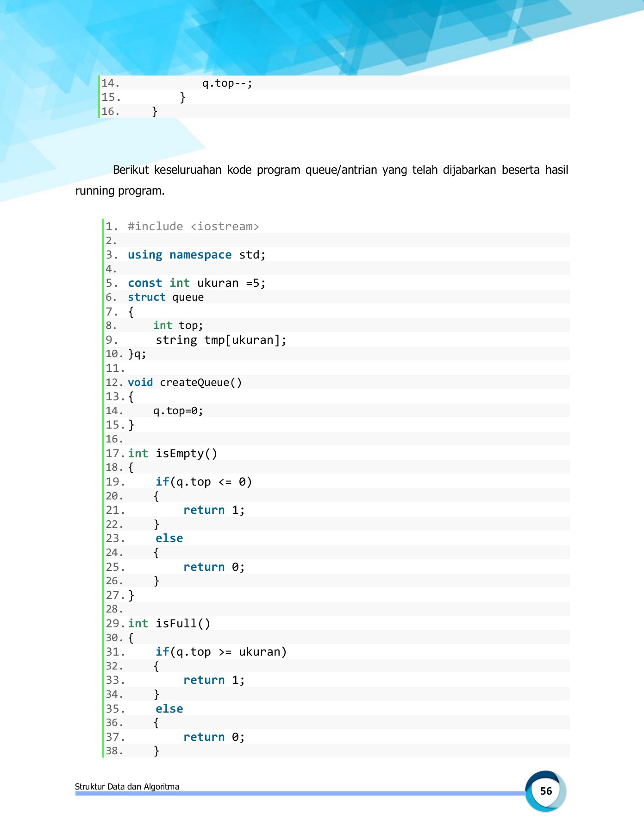This screenshot has width=644, height=834.
Task: Select the 'string tmp[ukuran];' line
Action: pos(220,340)
